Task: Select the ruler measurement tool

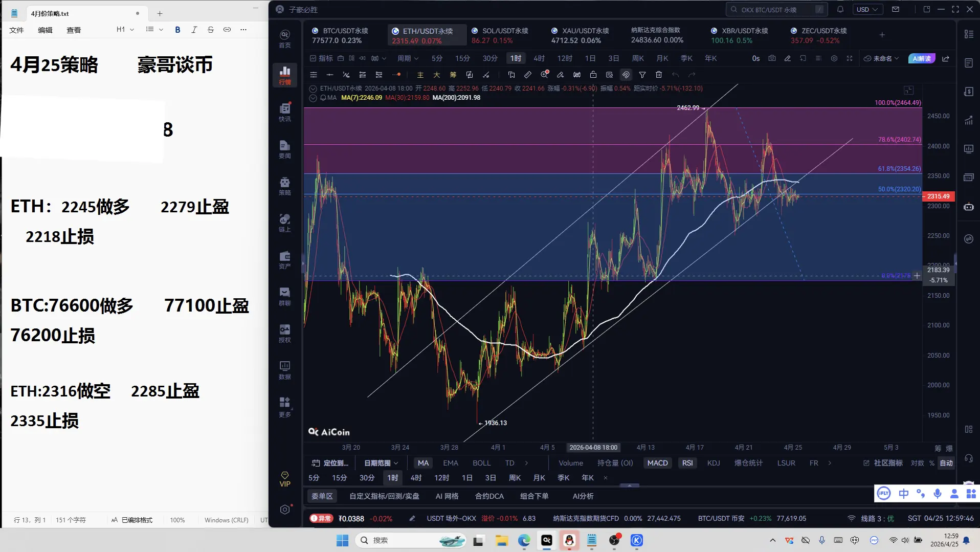Action: coord(528,75)
